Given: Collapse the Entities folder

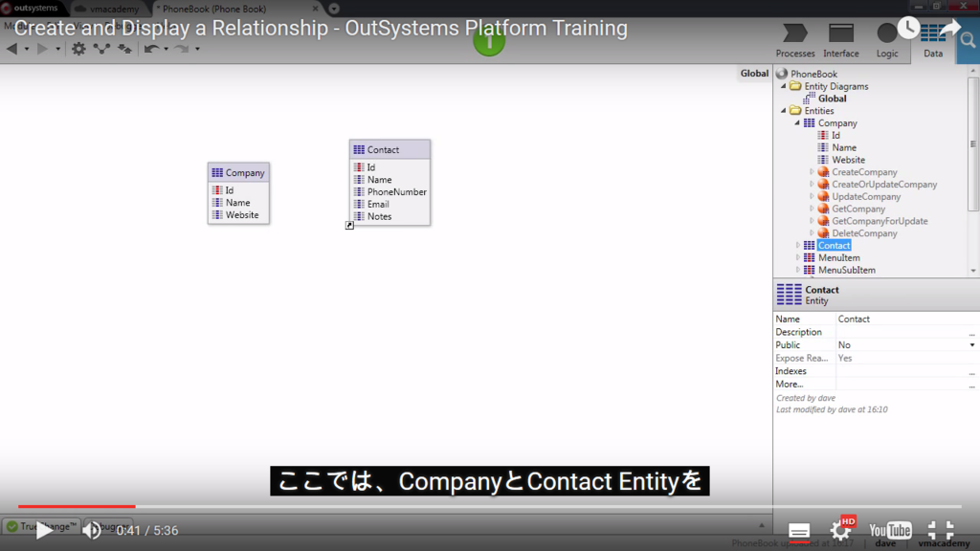Looking at the screenshot, I should point(784,111).
